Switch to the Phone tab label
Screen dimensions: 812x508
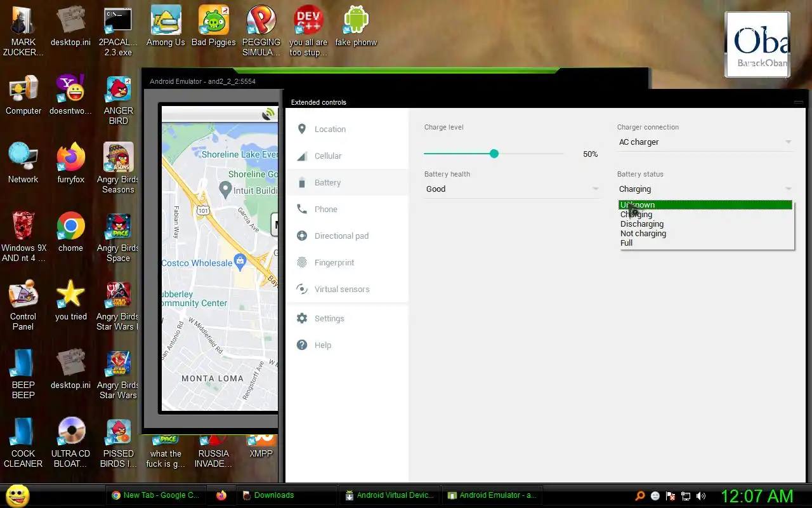coord(326,209)
